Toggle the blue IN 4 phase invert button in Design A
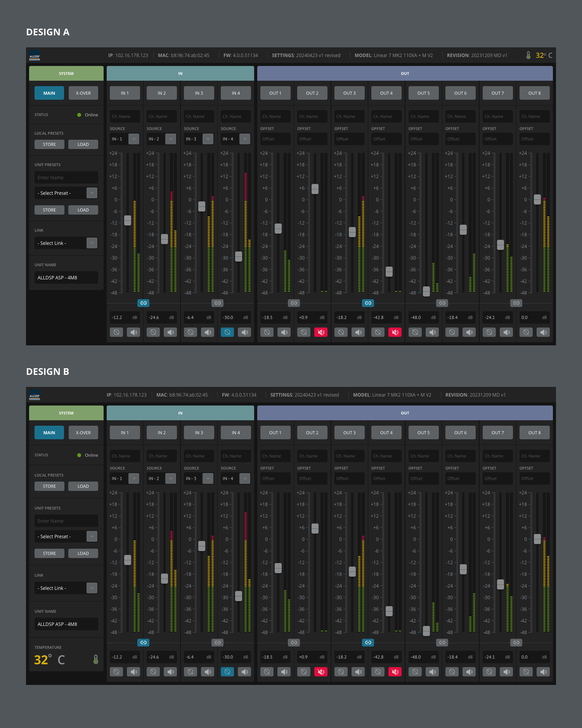Screen dimensions: 582x728 (x=227, y=332)
